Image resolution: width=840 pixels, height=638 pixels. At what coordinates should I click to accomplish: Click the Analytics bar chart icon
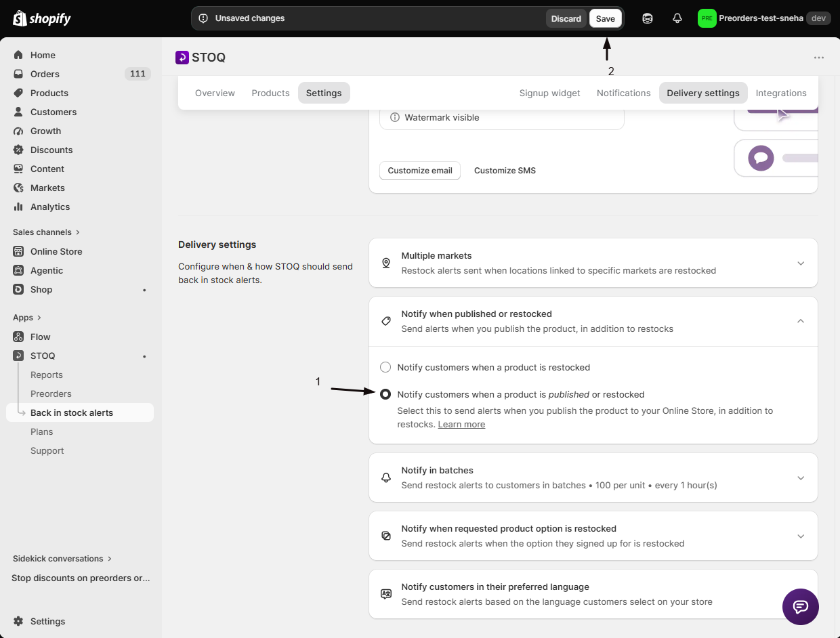18,207
